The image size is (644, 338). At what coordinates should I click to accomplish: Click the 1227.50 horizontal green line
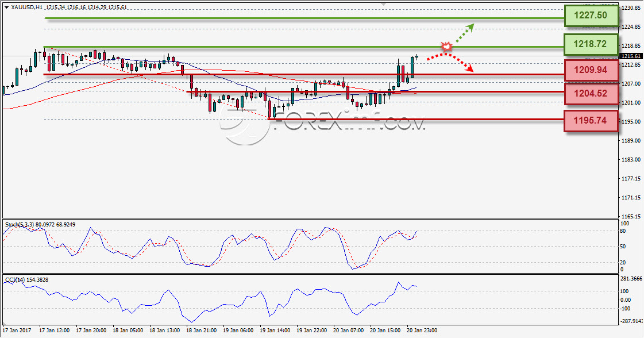tap(304, 18)
